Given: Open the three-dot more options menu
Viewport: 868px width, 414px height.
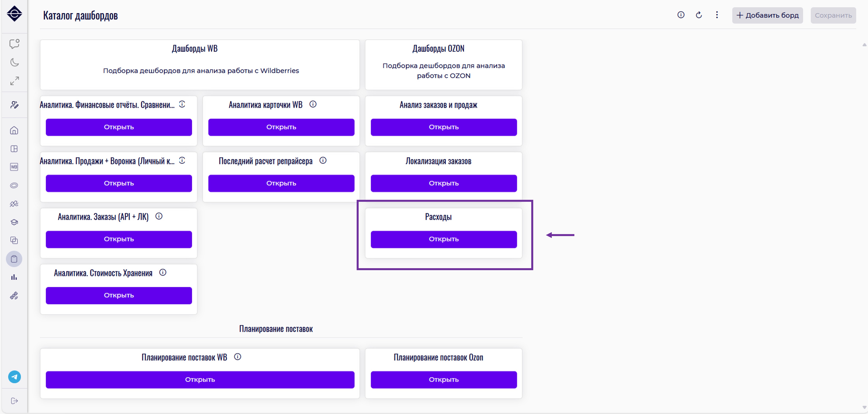Looking at the screenshot, I should pos(717,15).
